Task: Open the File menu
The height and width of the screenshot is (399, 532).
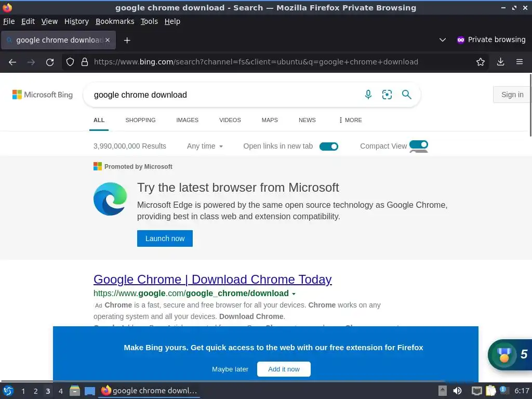Action: [x=9, y=21]
